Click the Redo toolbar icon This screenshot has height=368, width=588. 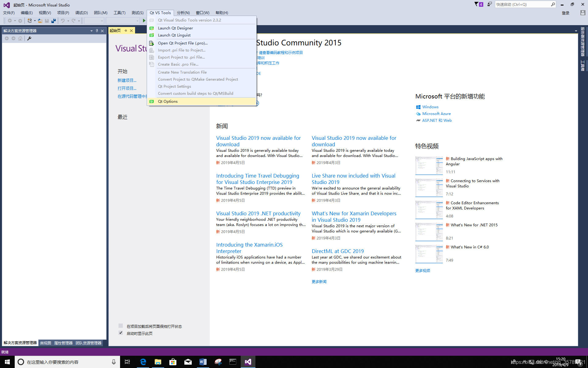73,21
